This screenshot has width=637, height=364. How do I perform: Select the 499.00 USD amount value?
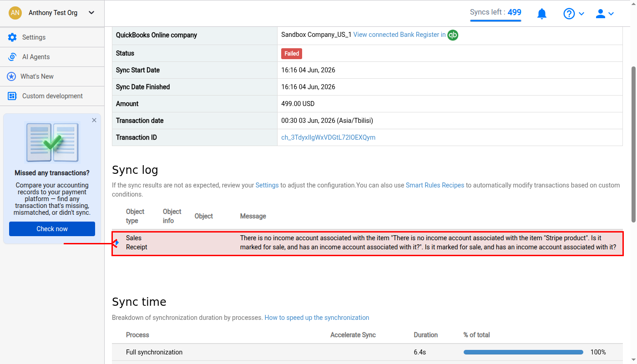point(298,104)
